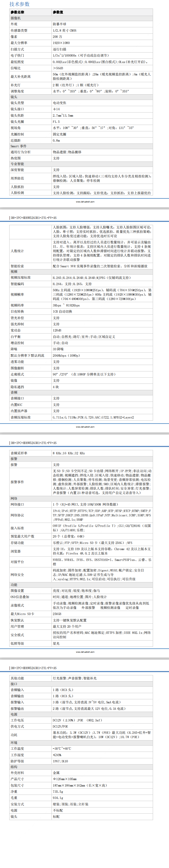Click the value "3D 降噪"
The height and width of the screenshot is (868, 169).
pos(58,349)
